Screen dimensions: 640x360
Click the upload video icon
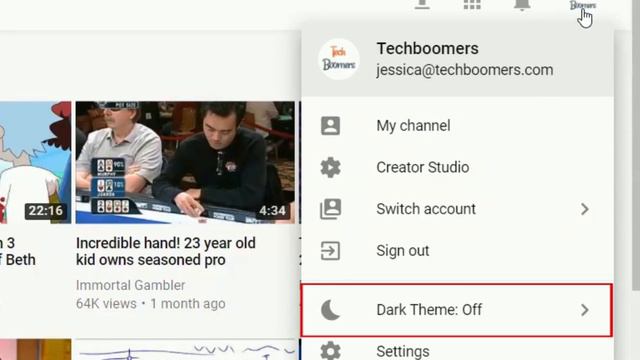pyautogui.click(x=422, y=4)
